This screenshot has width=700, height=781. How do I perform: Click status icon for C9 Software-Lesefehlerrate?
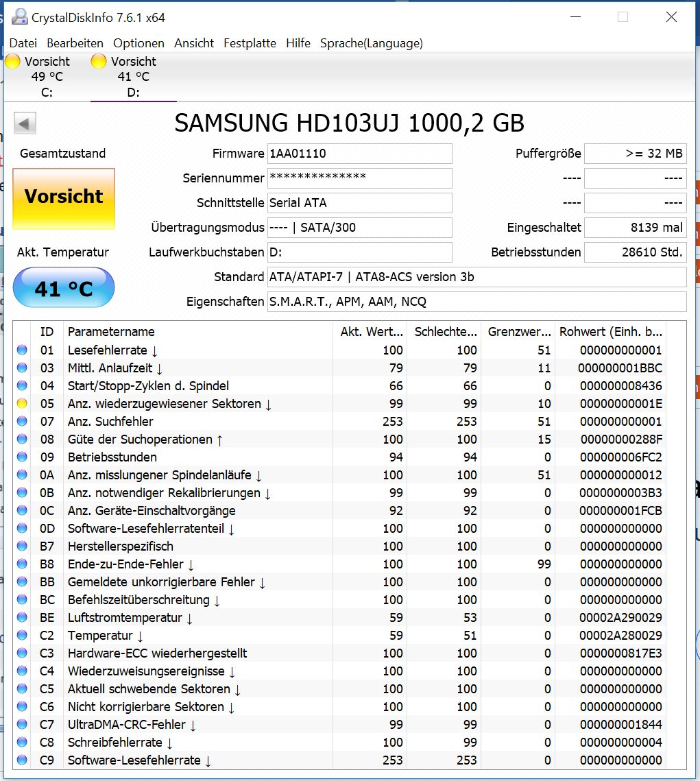(22, 760)
